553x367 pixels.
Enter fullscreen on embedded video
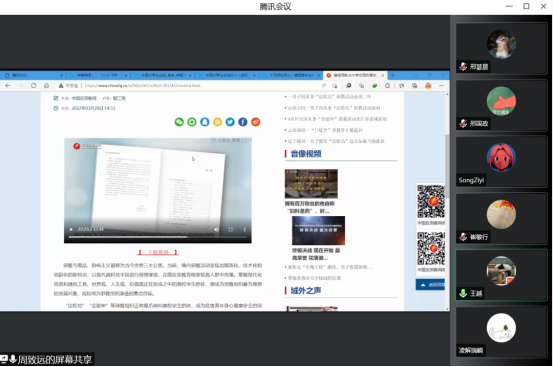pos(231,230)
